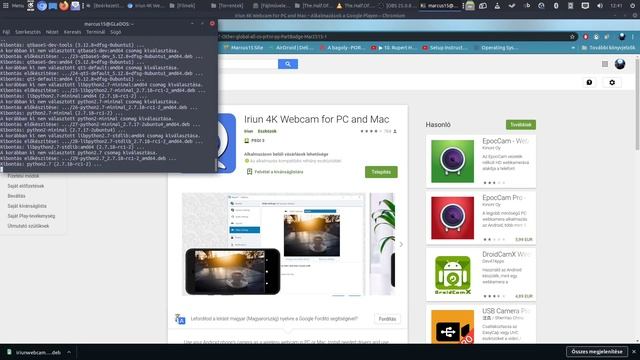Open the Marcus15 Site bookmark
The height and width of the screenshot is (360, 640).
(x=243, y=48)
